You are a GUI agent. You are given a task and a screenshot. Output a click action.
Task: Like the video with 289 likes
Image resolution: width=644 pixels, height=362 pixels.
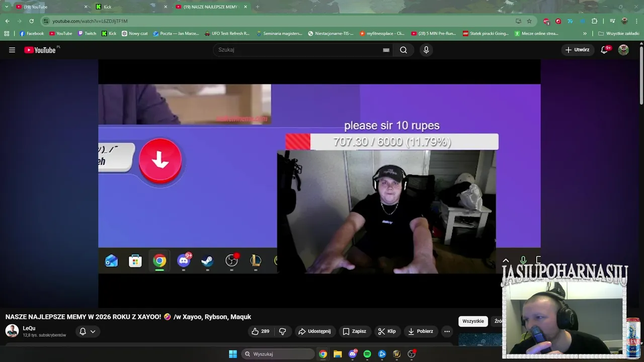point(261,331)
